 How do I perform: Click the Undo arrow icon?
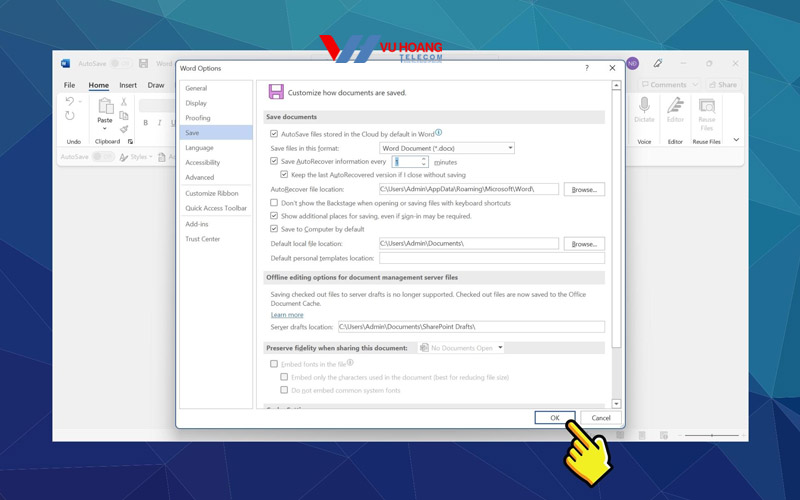(x=70, y=102)
